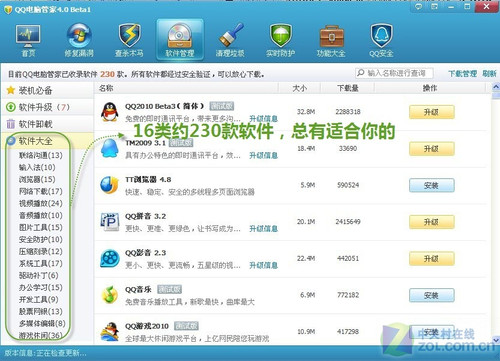
Task: Click the QQ音乐 app icon
Action: pos(109,295)
